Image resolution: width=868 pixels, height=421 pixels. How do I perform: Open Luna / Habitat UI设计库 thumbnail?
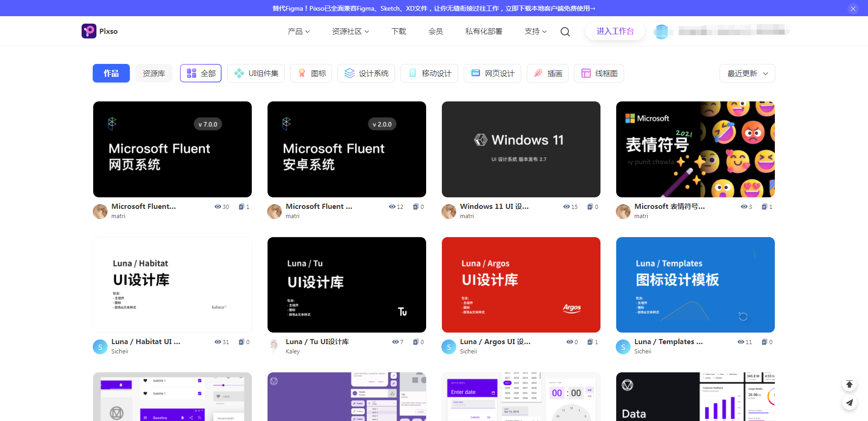point(172,285)
